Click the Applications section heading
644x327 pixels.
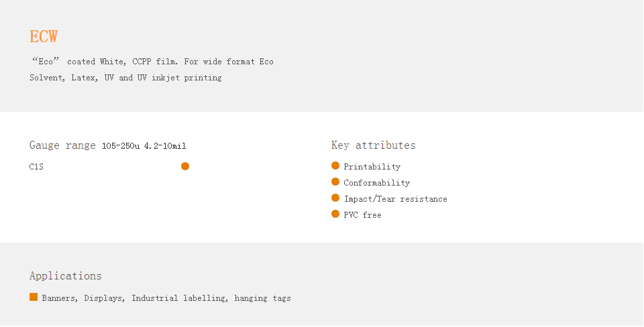click(x=66, y=276)
